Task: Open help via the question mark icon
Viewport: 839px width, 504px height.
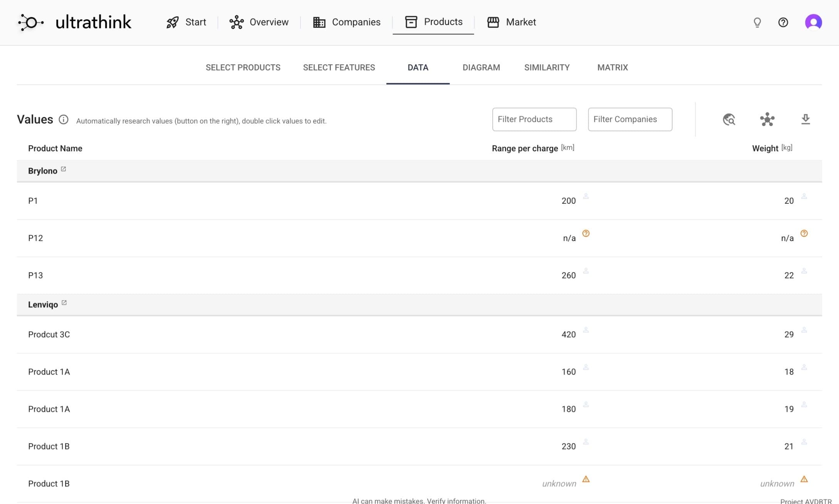Action: coord(783,22)
